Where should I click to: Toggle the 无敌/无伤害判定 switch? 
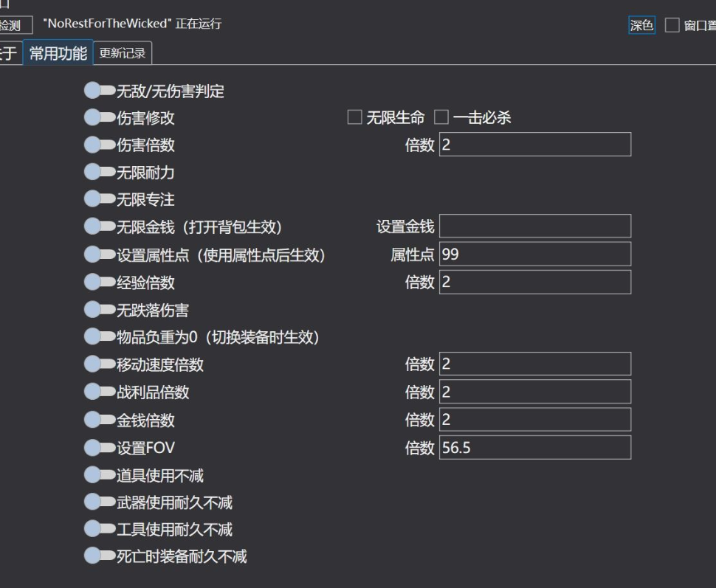click(x=100, y=91)
